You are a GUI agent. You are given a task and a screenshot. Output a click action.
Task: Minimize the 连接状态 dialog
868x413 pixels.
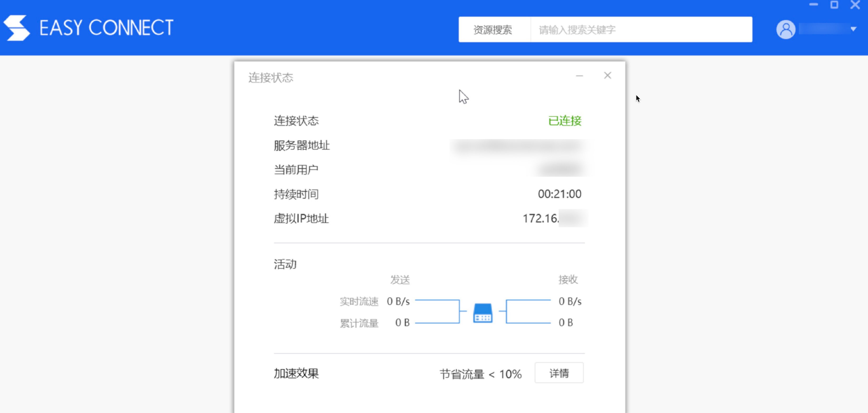579,76
